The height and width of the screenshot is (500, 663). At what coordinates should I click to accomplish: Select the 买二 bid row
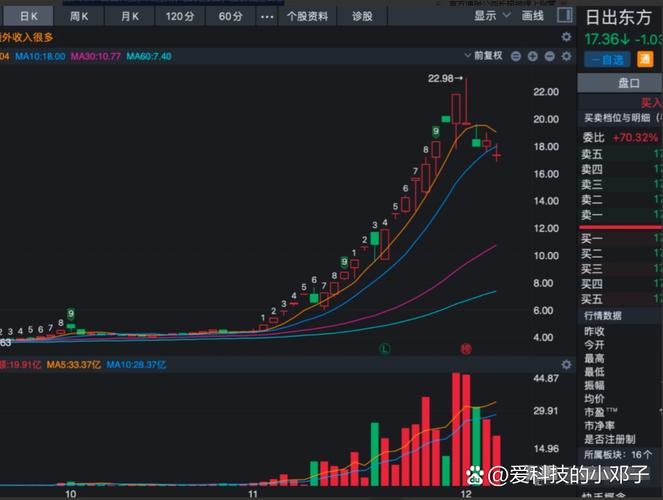pos(620,254)
